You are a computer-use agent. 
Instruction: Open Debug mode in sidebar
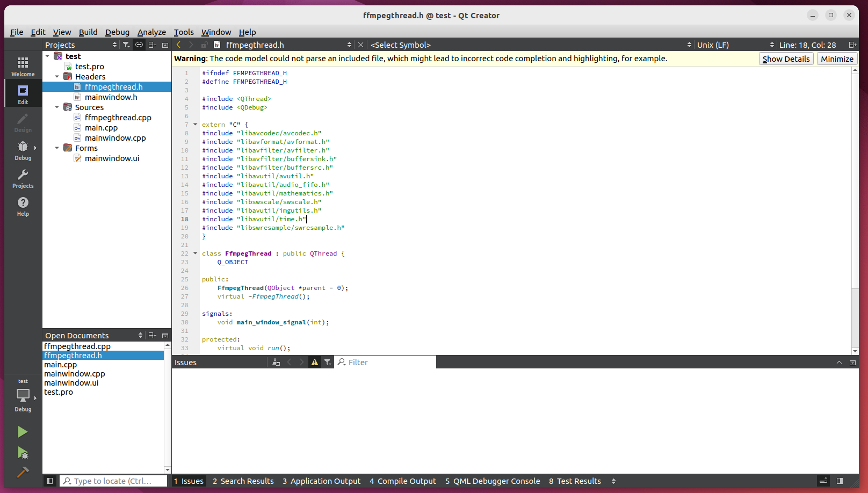pyautogui.click(x=23, y=150)
